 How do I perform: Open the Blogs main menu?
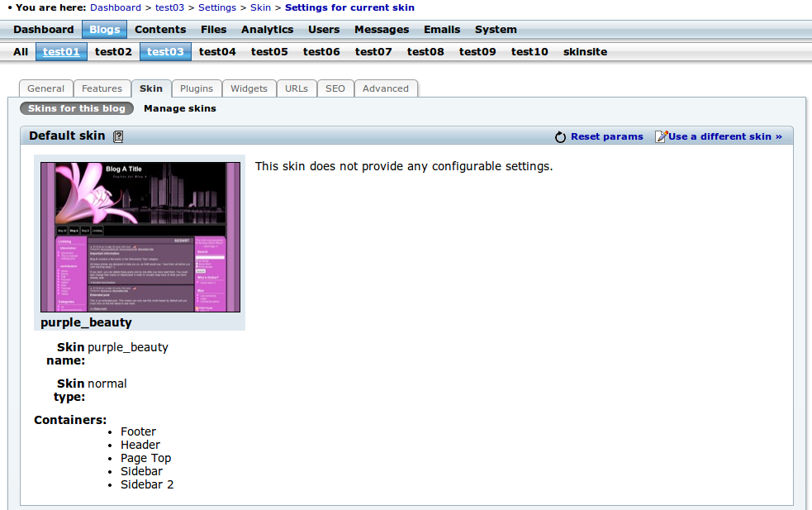105,30
